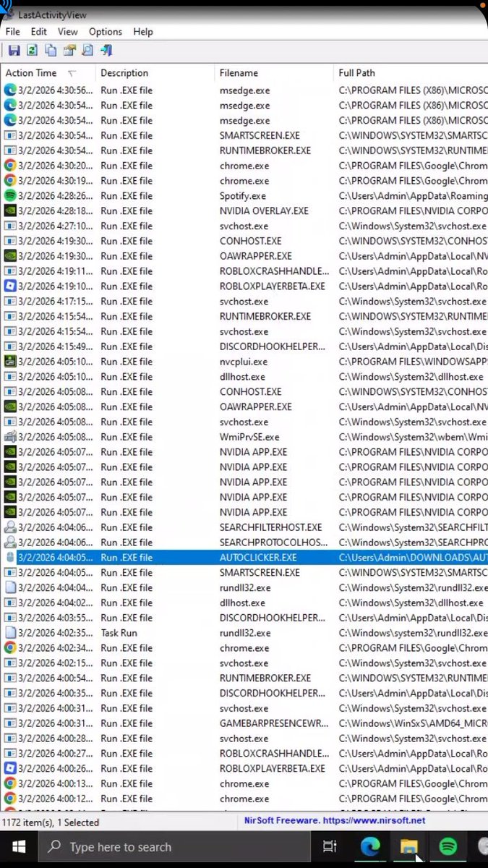Click the 1172 item(s), 1 Selected status text
This screenshot has width=488, height=868.
50,822
